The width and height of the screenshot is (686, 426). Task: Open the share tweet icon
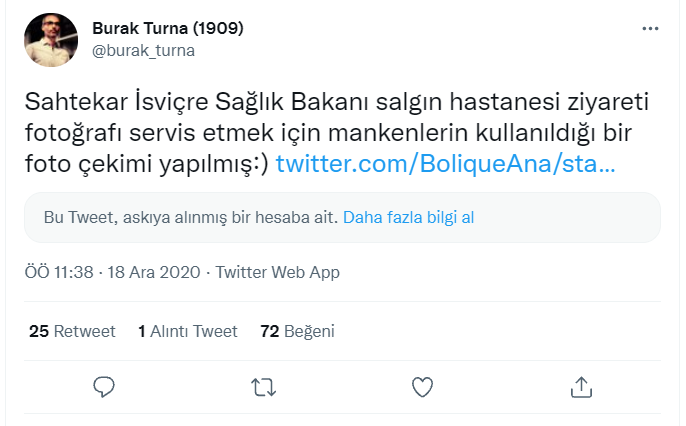point(581,387)
